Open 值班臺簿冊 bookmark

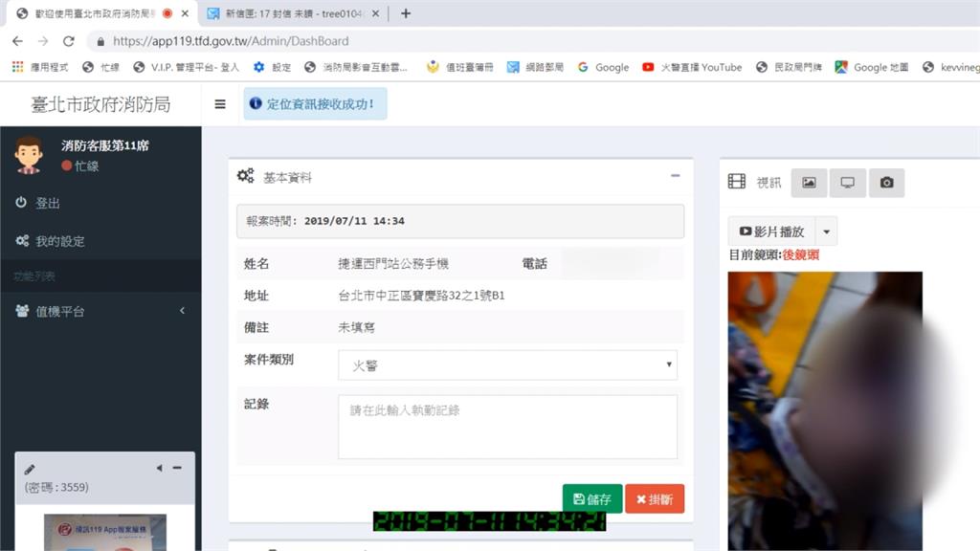pos(460,67)
